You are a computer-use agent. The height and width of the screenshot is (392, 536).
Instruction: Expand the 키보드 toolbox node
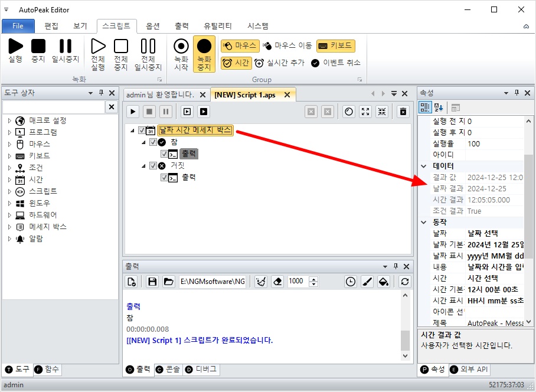tap(9, 156)
